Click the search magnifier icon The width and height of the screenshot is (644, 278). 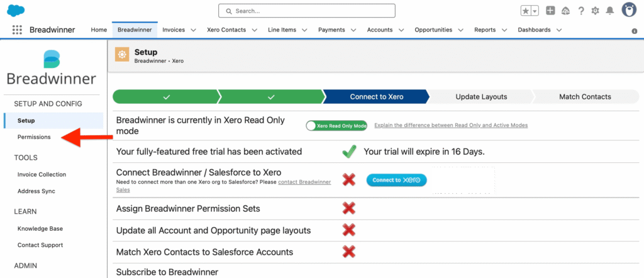point(229,11)
